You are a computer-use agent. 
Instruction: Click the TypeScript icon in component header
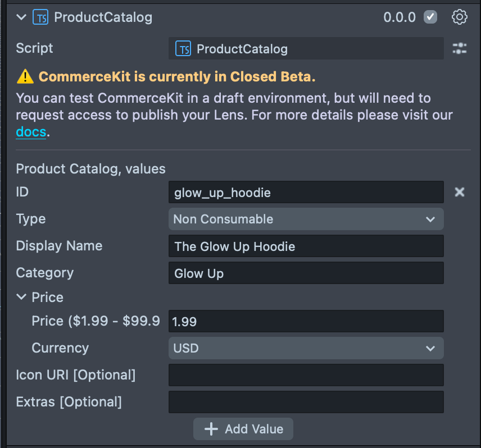click(41, 17)
